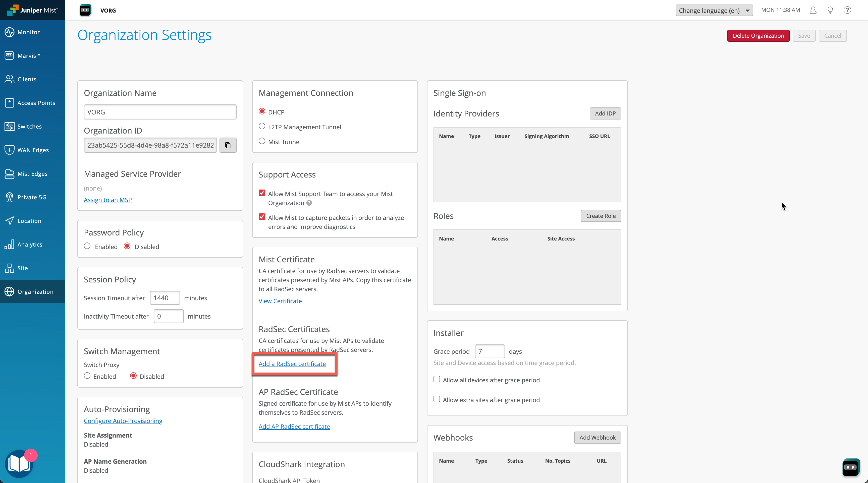
Task: Click the Session Timeout minutes field
Action: click(x=165, y=298)
